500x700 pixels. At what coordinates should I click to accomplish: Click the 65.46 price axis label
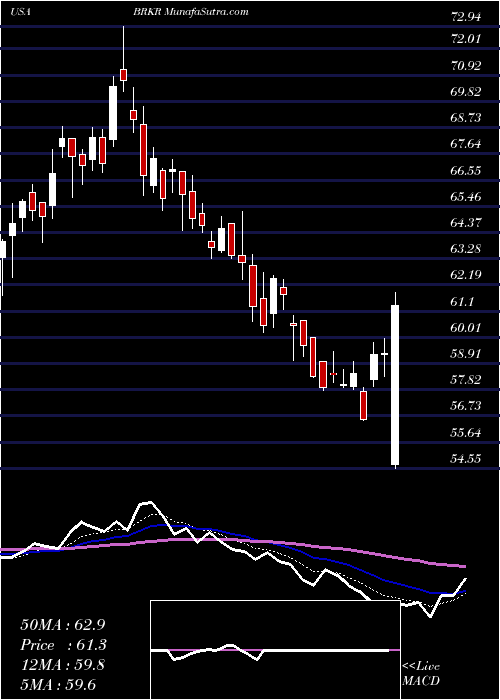click(x=467, y=196)
